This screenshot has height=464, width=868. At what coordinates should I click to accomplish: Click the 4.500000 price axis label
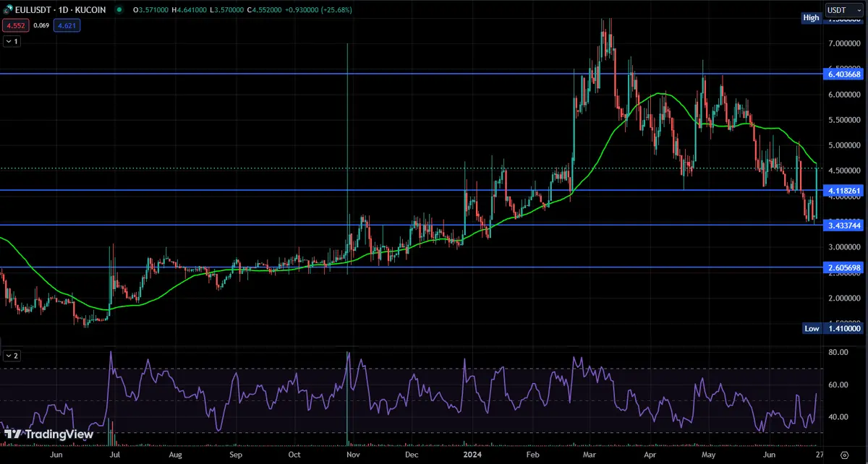tap(843, 171)
